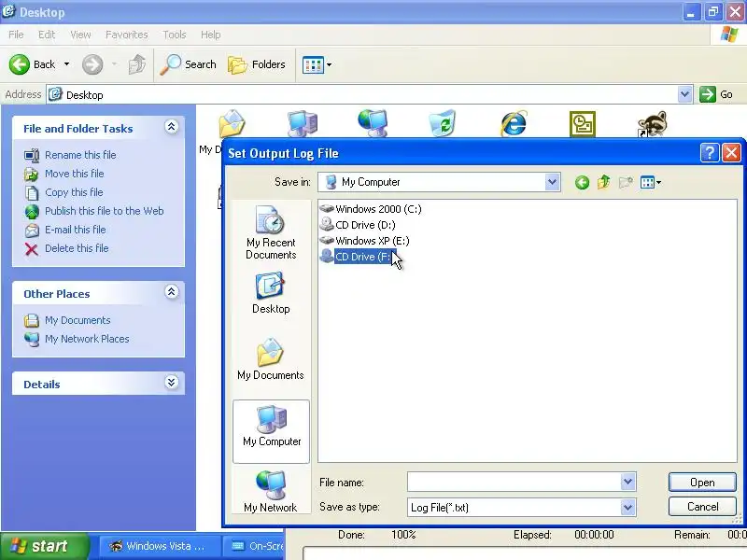Open the dialog's View Menu icon
The height and width of the screenshot is (560, 747).
coord(651,182)
